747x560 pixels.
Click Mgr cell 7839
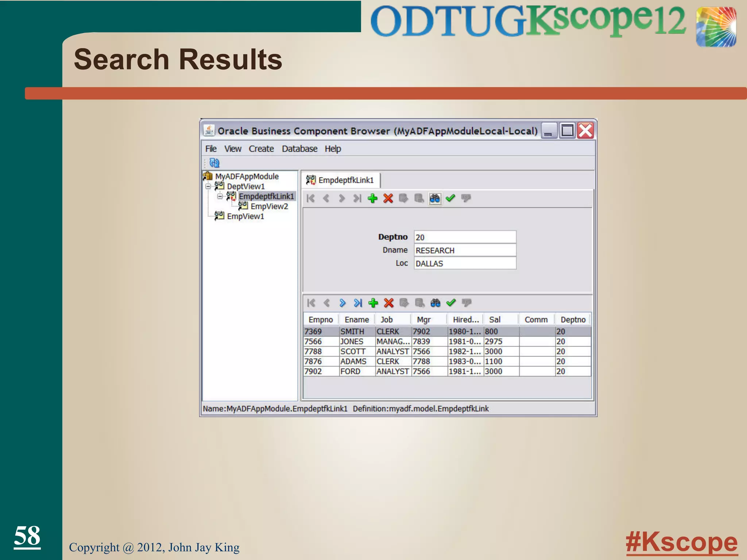(429, 342)
